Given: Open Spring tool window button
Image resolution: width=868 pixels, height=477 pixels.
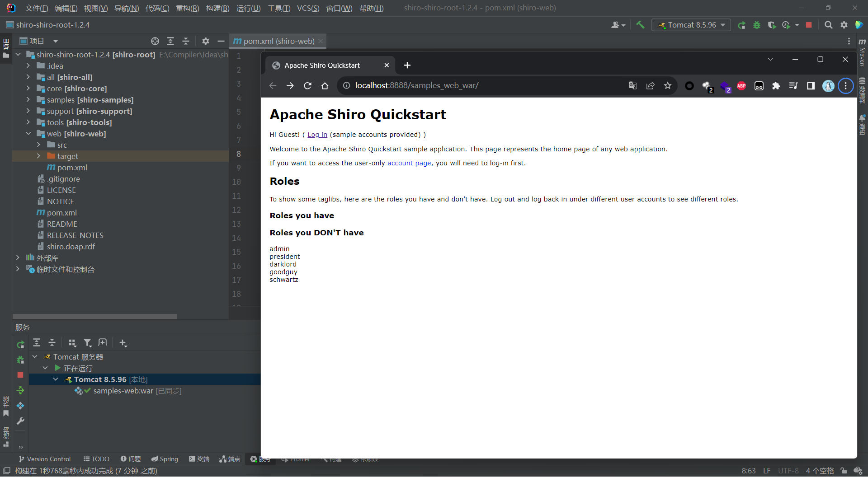Looking at the screenshot, I should 165,459.
